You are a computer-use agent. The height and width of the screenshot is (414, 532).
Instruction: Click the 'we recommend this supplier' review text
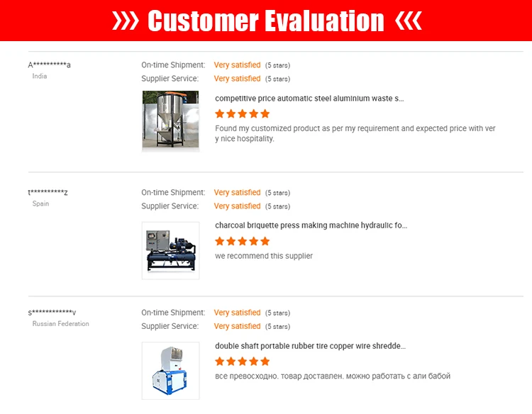click(x=264, y=256)
